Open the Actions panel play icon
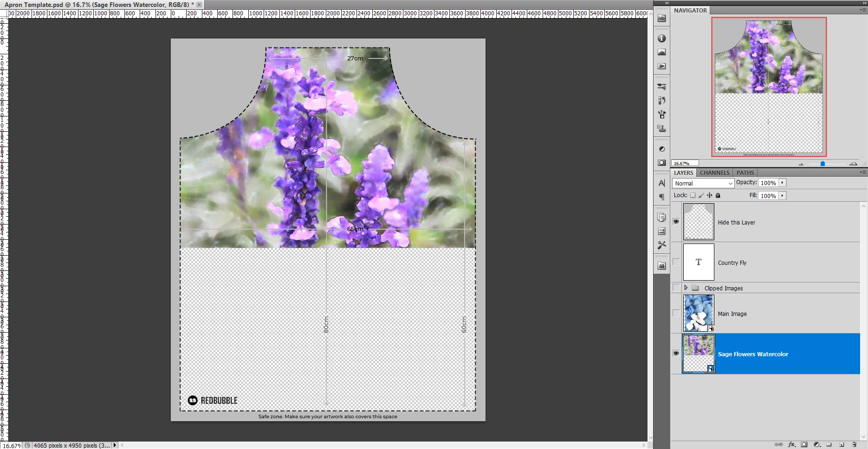The width and height of the screenshot is (868, 449). (661, 66)
